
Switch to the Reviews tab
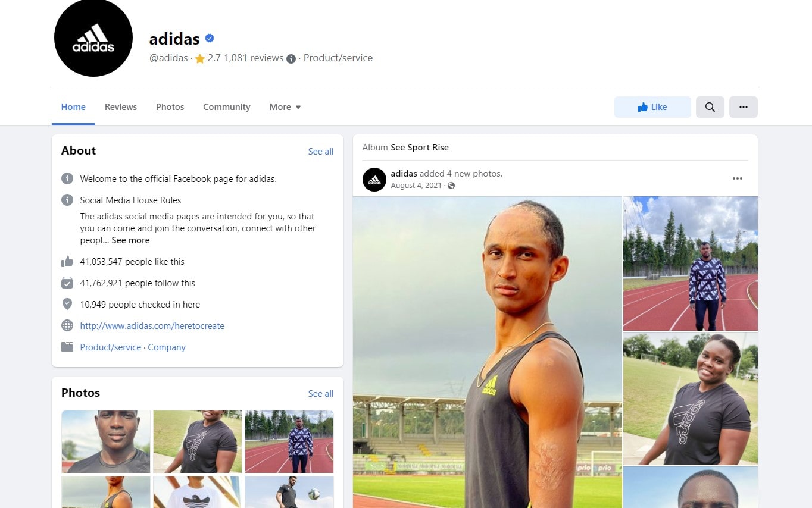[121, 107]
